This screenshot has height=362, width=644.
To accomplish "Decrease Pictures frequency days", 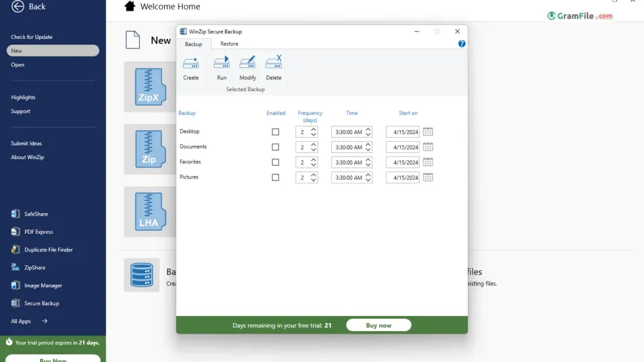I will pyautogui.click(x=313, y=180).
